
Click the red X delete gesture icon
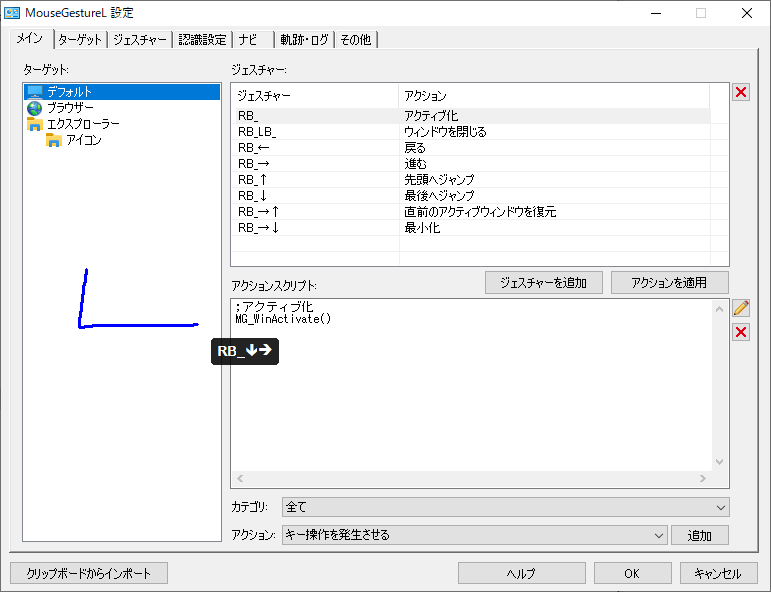741,93
